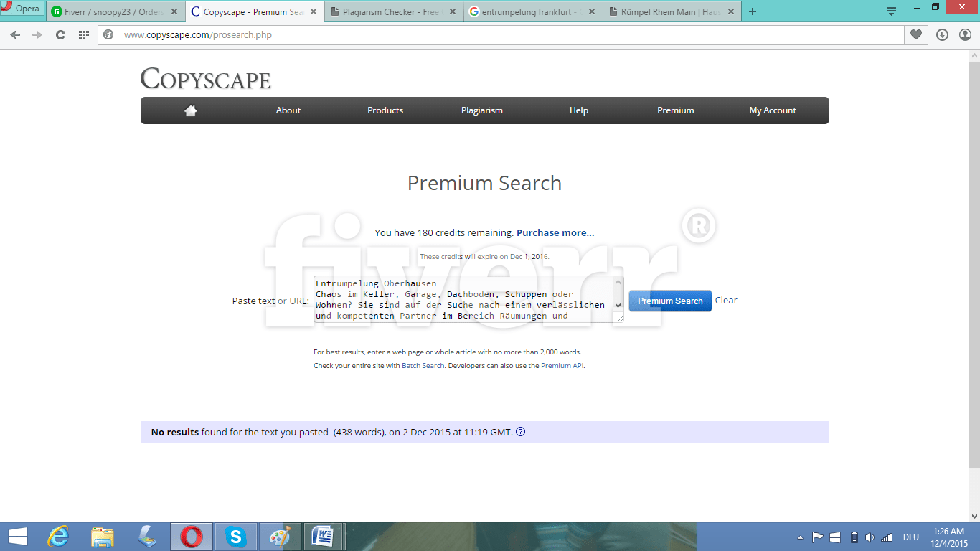
Task: Click the user profile icon in Opera toolbar
Action: [x=965, y=34]
